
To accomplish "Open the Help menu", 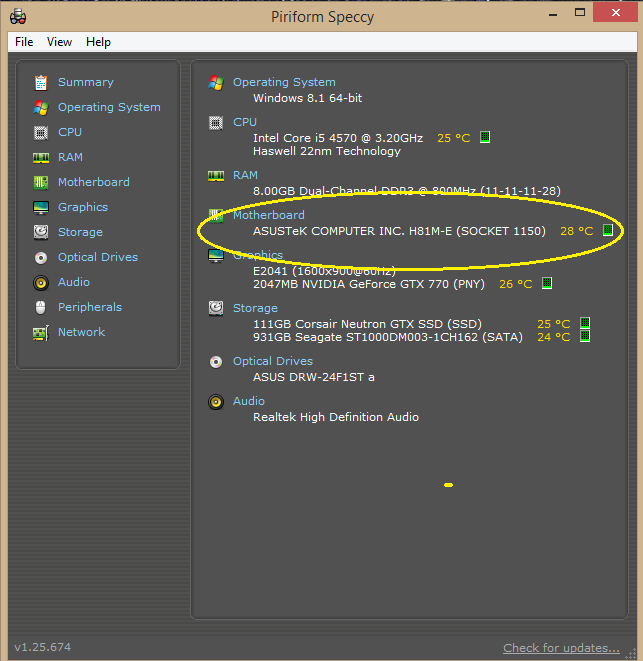I will pyautogui.click(x=98, y=42).
